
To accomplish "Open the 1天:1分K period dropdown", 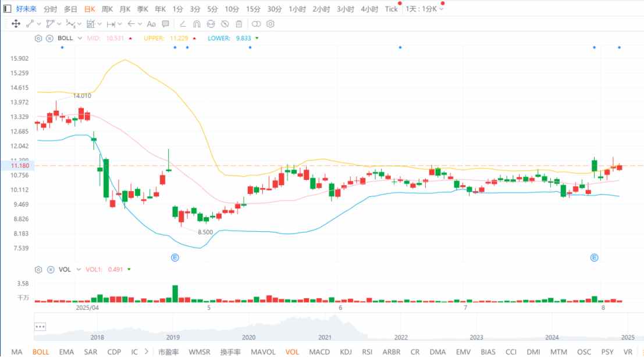I will (425, 9).
